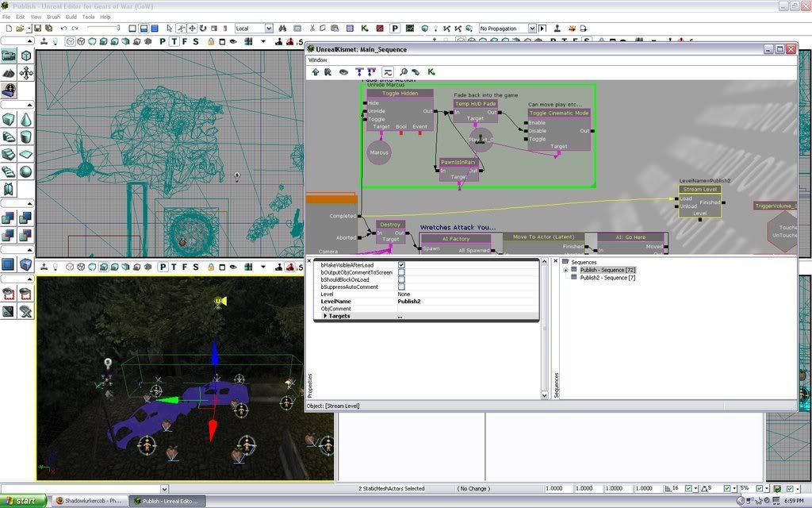Select the camera mode tool in left toolbox
This screenshot has height=508, width=812.
(9, 56)
